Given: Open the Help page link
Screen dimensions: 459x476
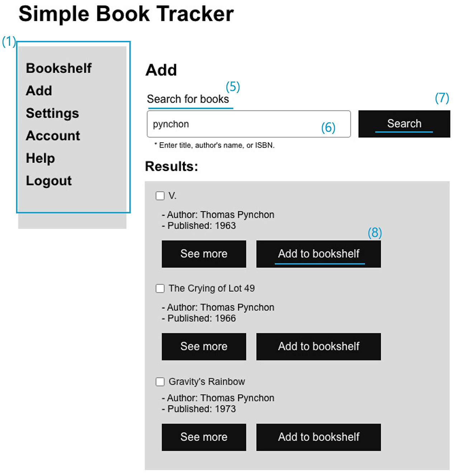Looking at the screenshot, I should coord(41,158).
